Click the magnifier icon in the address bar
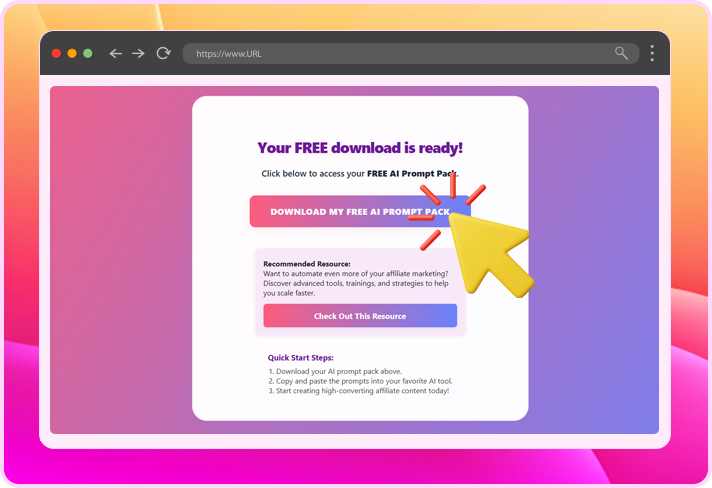The width and height of the screenshot is (712, 488). point(621,53)
